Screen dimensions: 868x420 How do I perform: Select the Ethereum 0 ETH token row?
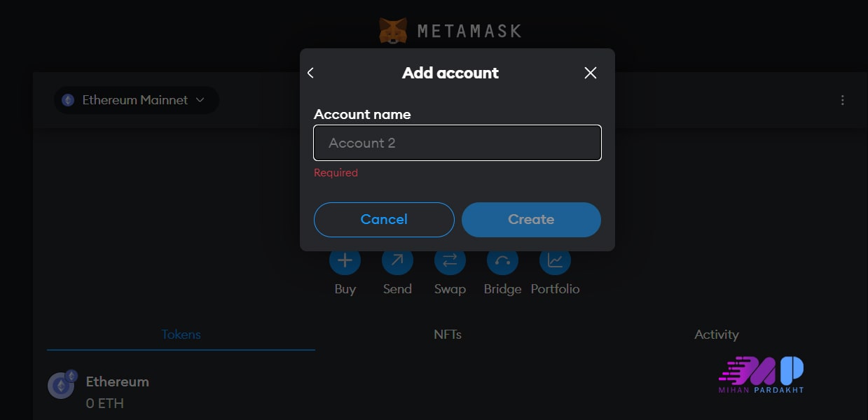[210, 391]
